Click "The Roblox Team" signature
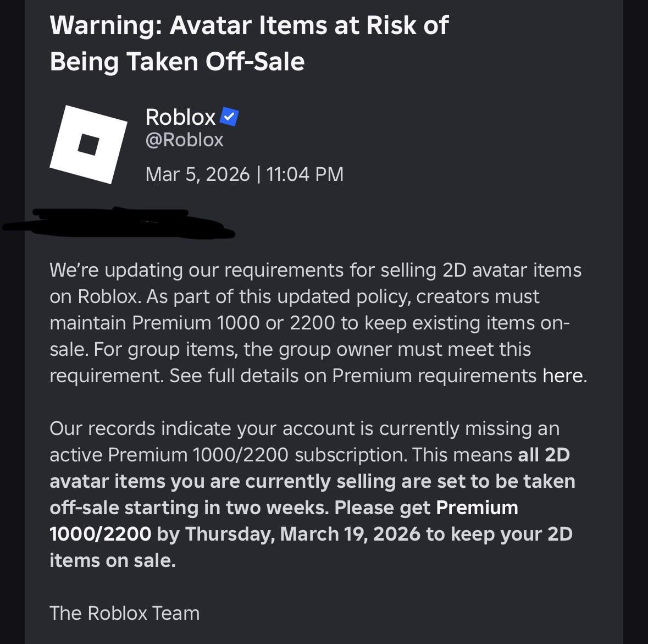The image size is (648, 644). (124, 613)
